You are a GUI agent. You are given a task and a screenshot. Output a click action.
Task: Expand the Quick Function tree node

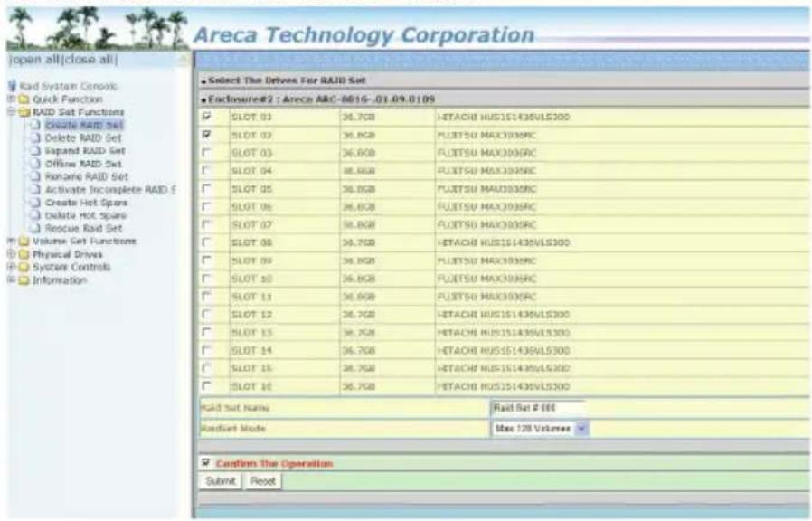(11, 99)
